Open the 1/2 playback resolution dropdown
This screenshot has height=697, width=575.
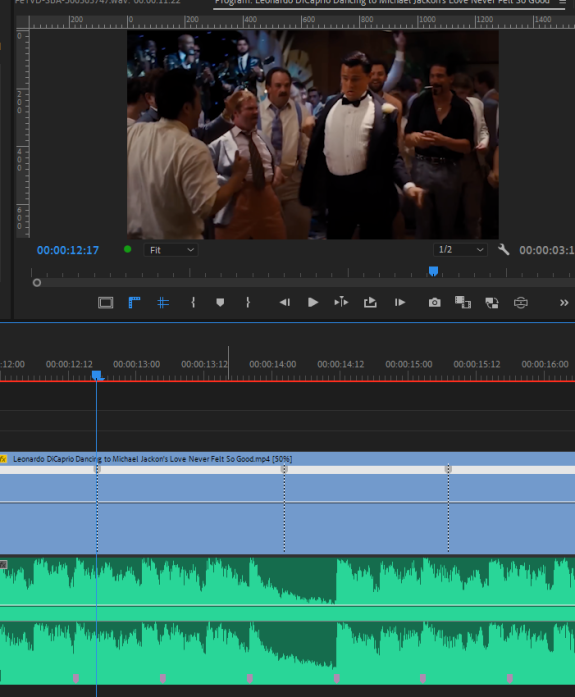click(x=460, y=250)
